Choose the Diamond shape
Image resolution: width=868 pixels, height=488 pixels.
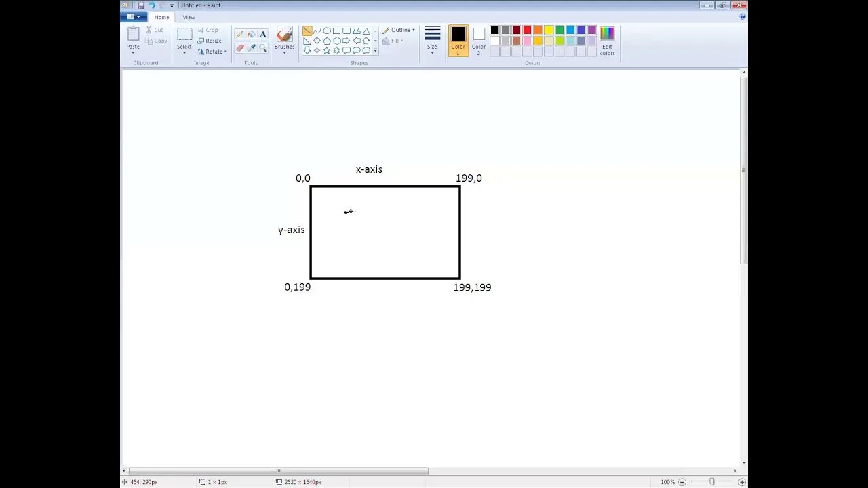317,41
